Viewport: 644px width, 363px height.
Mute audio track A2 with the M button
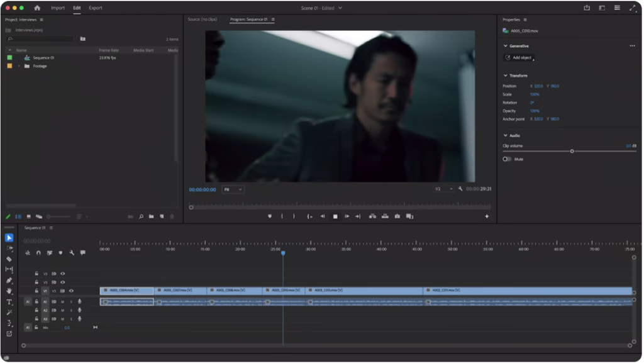[62, 310]
